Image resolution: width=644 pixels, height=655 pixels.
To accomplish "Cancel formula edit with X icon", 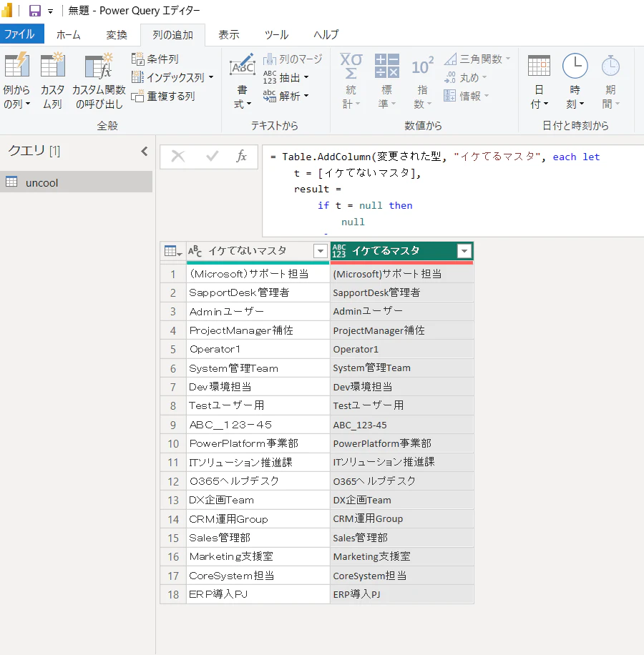I will click(178, 156).
